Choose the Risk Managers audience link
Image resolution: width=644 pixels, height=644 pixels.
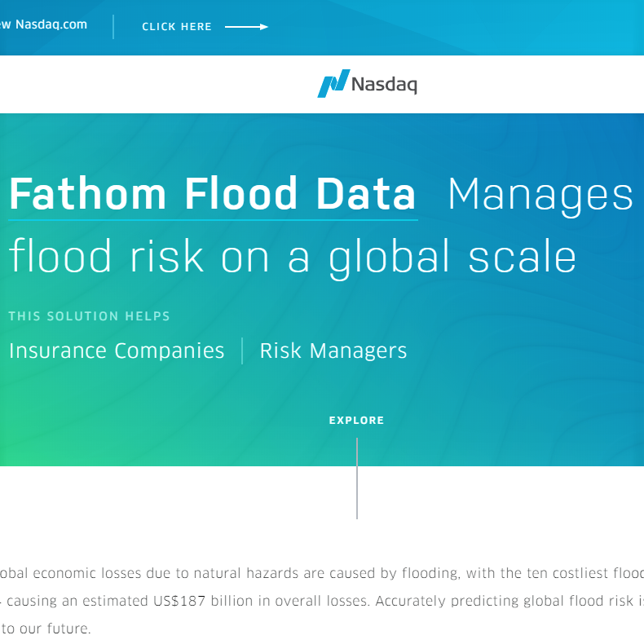click(333, 351)
